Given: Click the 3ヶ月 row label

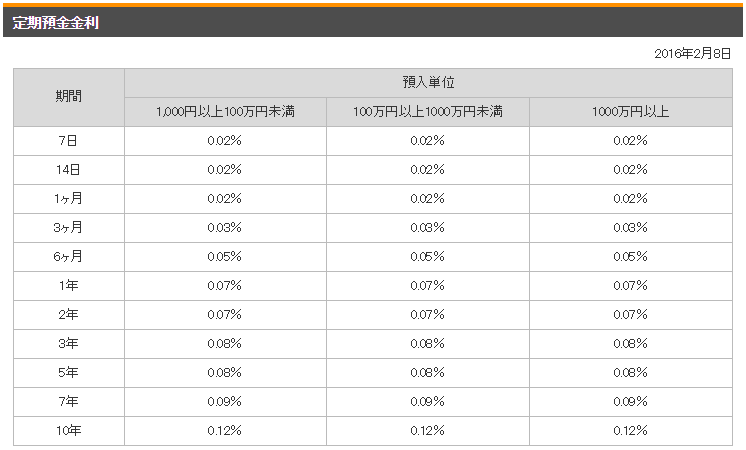Looking at the screenshot, I should tap(69, 228).
